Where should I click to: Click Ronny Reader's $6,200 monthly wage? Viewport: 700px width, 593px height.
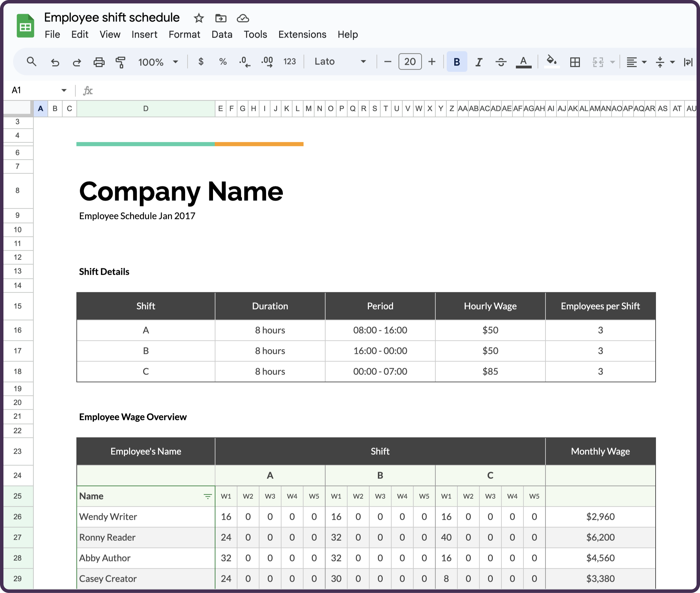(600, 537)
